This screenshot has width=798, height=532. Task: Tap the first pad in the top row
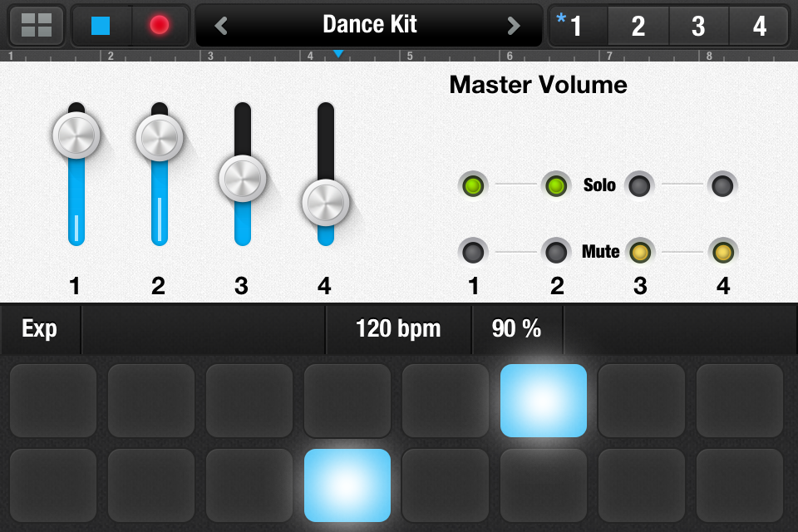[x=53, y=401]
